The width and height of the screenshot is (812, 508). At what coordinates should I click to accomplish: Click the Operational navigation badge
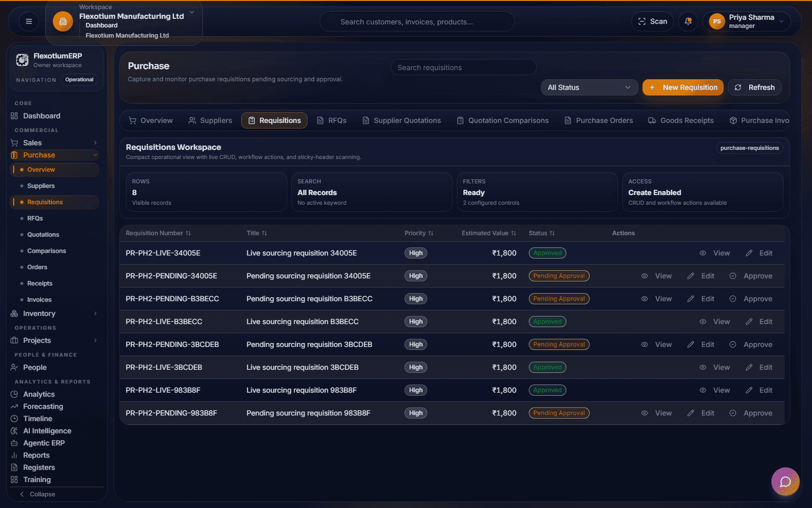(79, 80)
